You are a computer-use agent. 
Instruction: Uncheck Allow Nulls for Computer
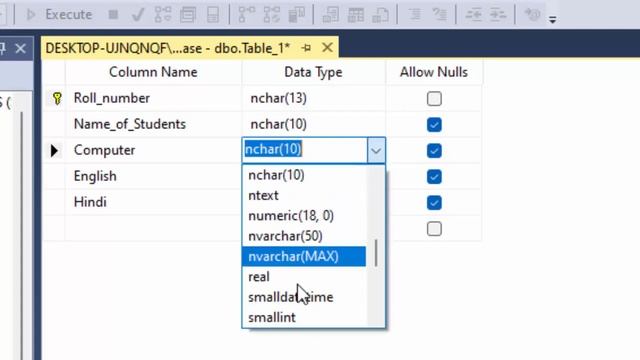pyautogui.click(x=434, y=151)
